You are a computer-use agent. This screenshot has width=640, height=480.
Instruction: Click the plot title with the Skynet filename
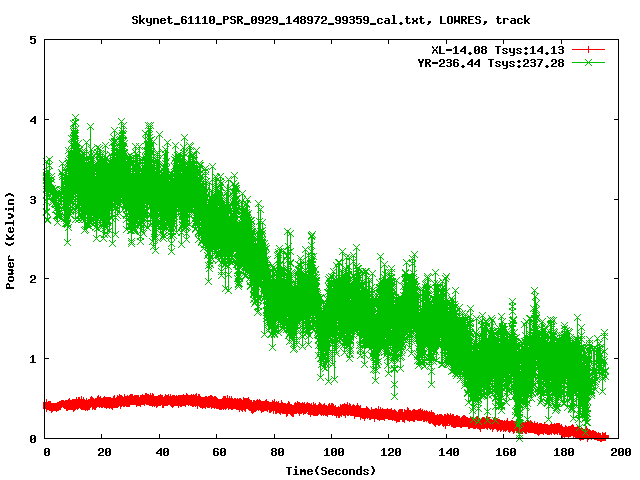point(331,20)
